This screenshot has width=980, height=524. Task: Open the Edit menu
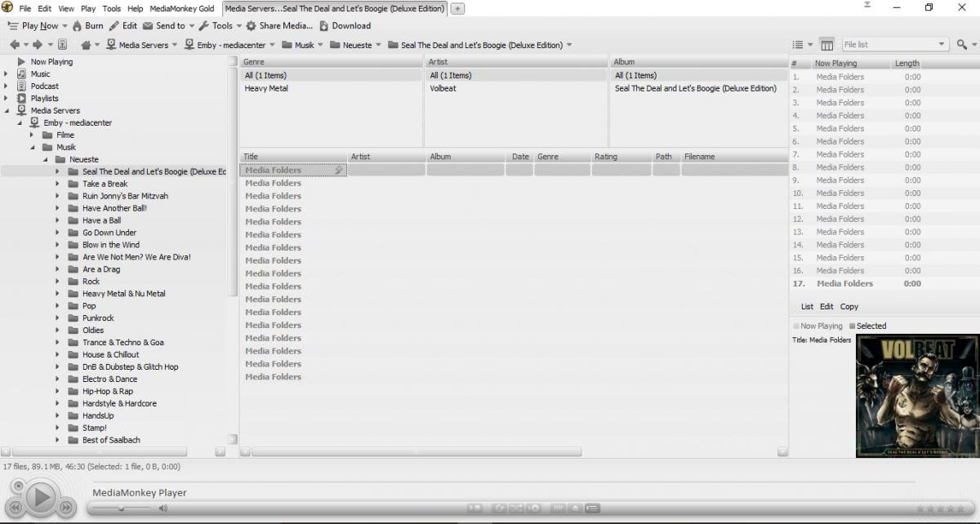46,8
